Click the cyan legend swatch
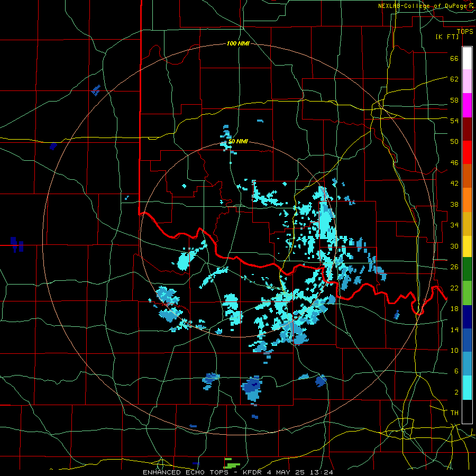The width and height of the screenshot is (476, 476). [467, 388]
